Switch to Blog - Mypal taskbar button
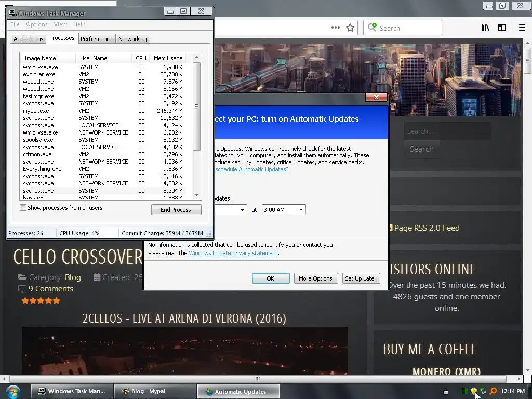The image size is (532, 399). (155, 391)
